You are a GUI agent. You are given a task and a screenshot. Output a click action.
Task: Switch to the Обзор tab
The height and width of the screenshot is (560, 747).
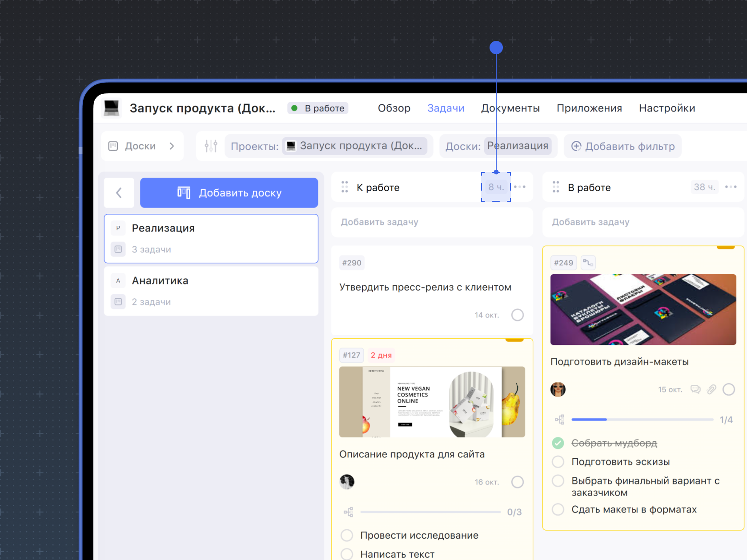(394, 108)
